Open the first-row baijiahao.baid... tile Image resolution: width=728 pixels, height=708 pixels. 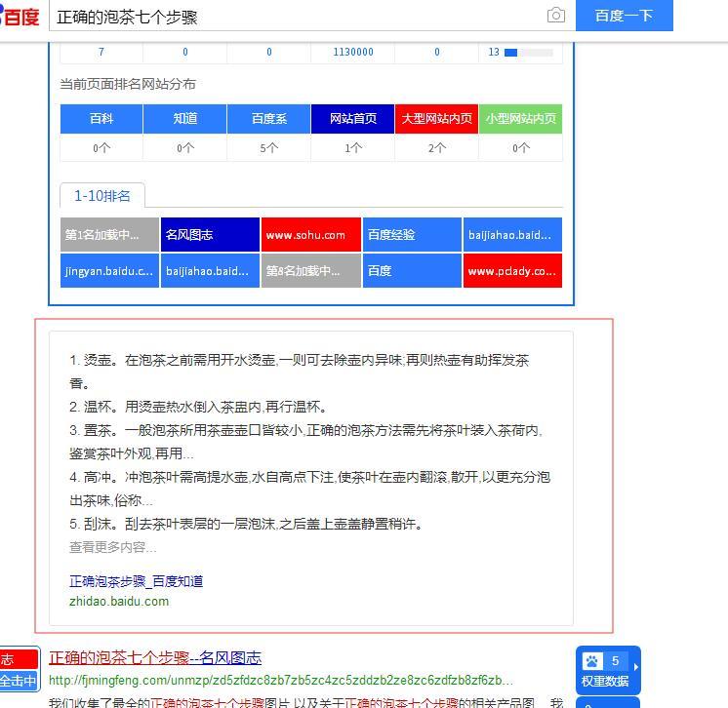pos(512,235)
